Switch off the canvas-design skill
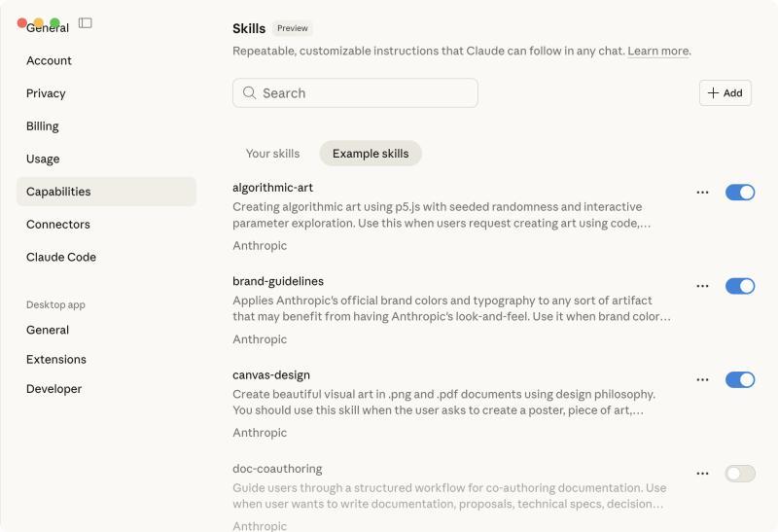This screenshot has width=778, height=532. click(740, 379)
